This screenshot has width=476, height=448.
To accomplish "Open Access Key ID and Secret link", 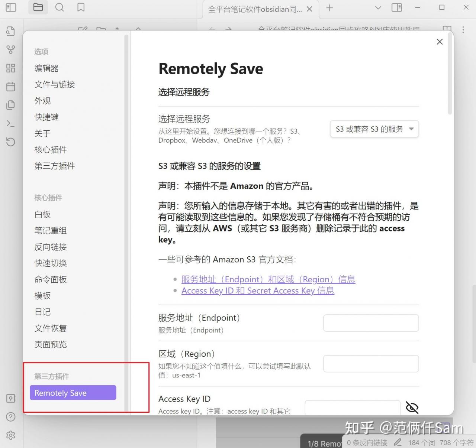I will (x=258, y=290).
